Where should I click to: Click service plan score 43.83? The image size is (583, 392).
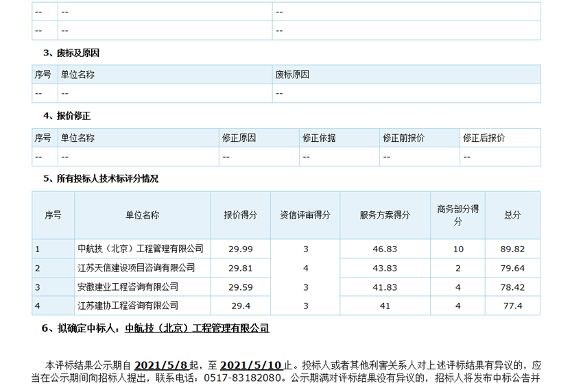coord(385,268)
